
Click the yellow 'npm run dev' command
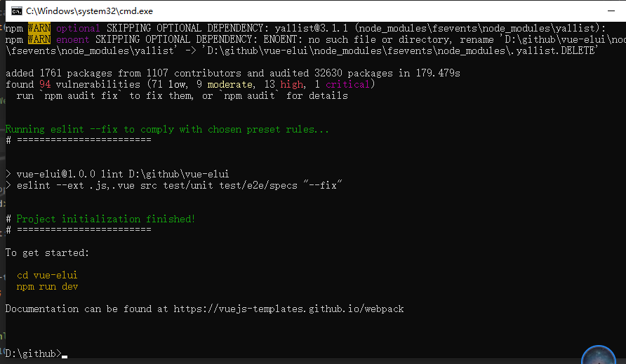coord(47,286)
